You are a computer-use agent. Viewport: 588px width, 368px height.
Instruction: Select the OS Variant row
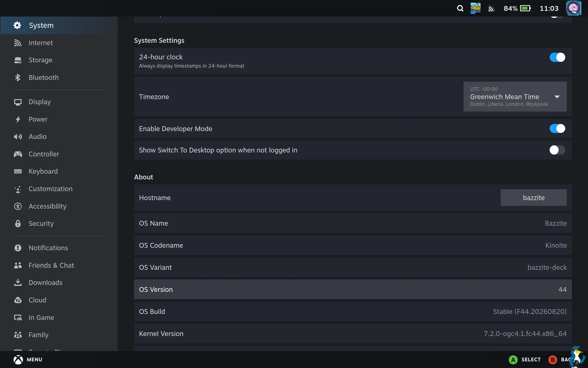click(353, 267)
